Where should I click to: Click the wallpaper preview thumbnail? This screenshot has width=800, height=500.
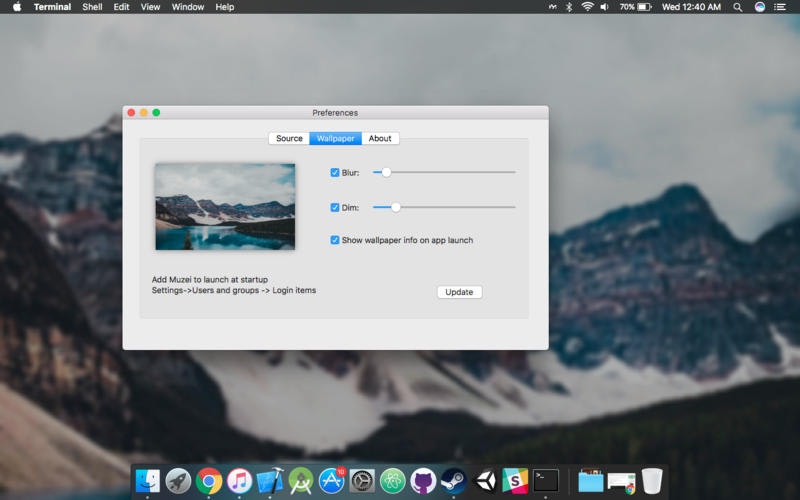pyautogui.click(x=225, y=207)
